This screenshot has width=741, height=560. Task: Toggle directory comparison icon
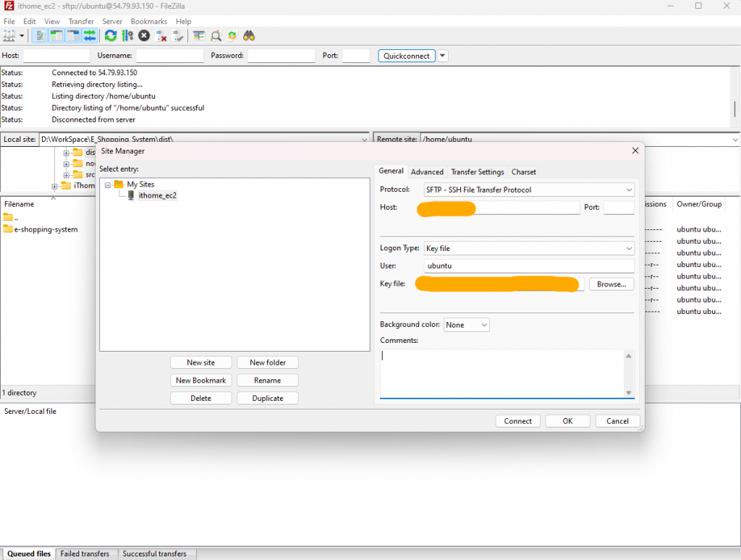(216, 36)
